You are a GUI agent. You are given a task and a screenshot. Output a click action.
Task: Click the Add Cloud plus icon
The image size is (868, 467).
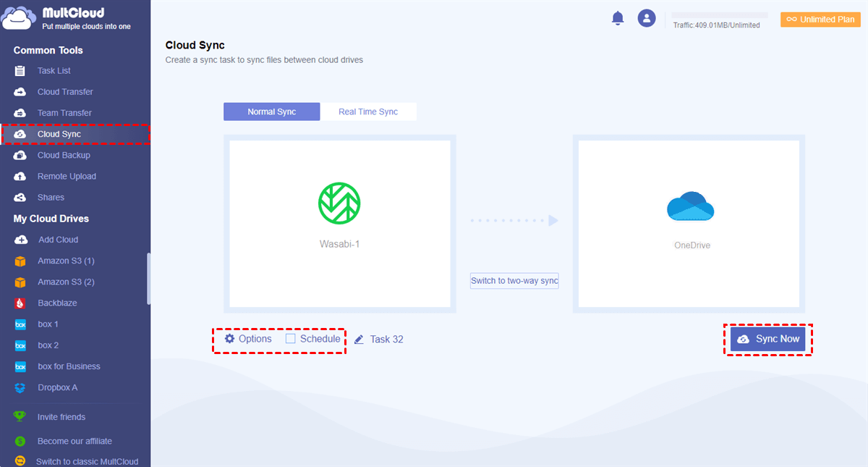click(x=21, y=240)
